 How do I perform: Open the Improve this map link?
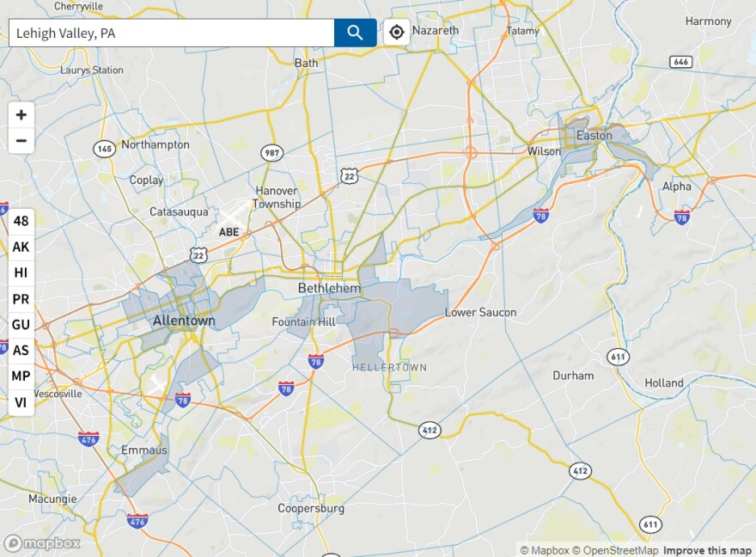(x=707, y=550)
